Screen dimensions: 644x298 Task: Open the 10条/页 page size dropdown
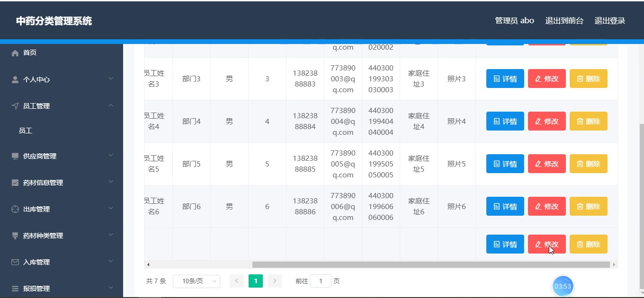tap(197, 281)
